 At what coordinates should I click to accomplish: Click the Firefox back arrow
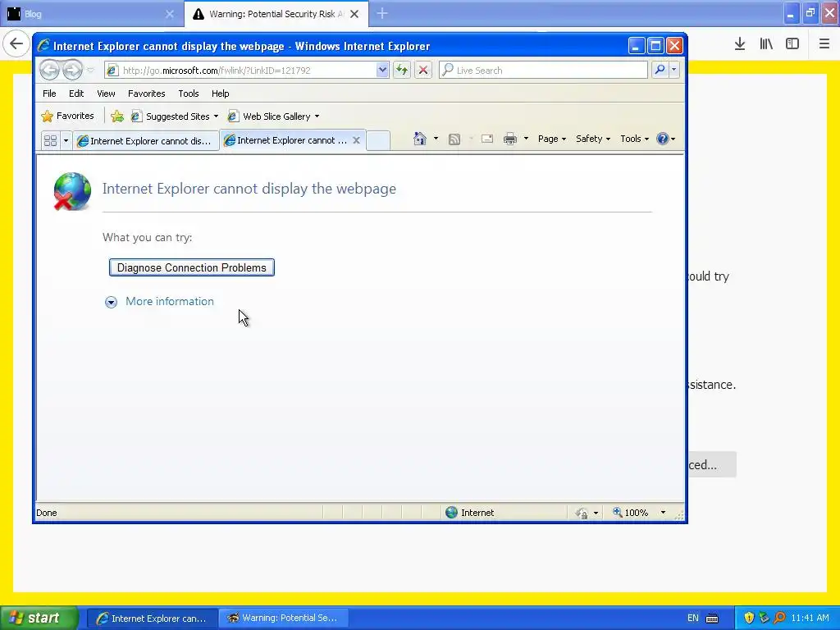(x=16, y=43)
